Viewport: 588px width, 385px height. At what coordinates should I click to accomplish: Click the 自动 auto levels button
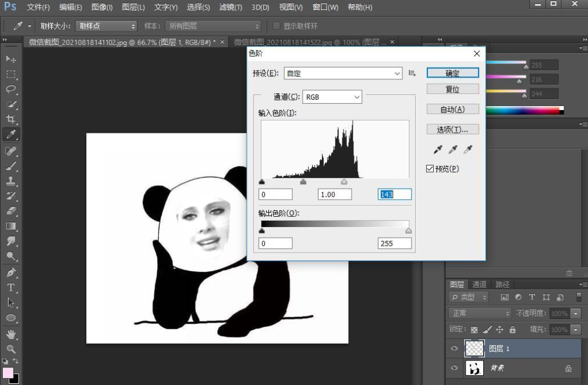(x=452, y=109)
